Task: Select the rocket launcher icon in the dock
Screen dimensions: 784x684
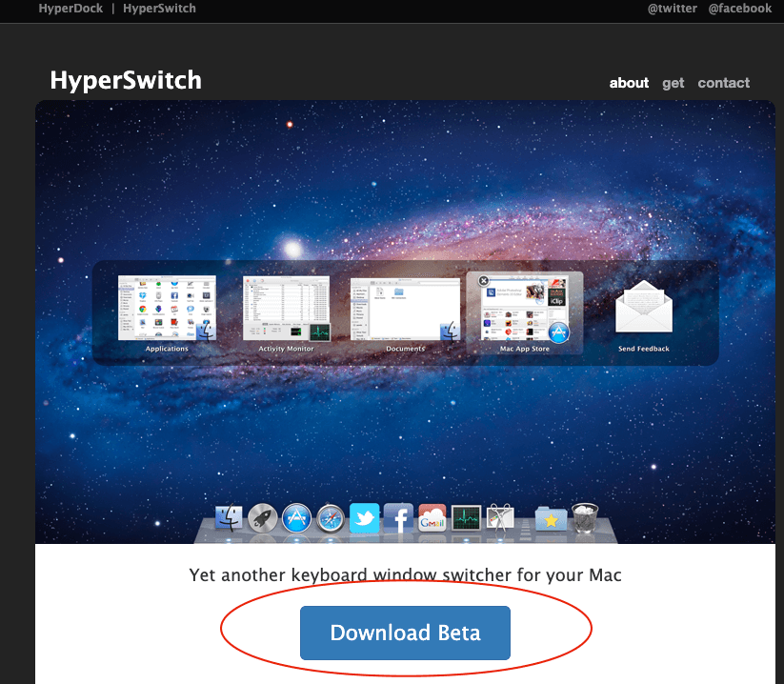Action: pos(263,519)
